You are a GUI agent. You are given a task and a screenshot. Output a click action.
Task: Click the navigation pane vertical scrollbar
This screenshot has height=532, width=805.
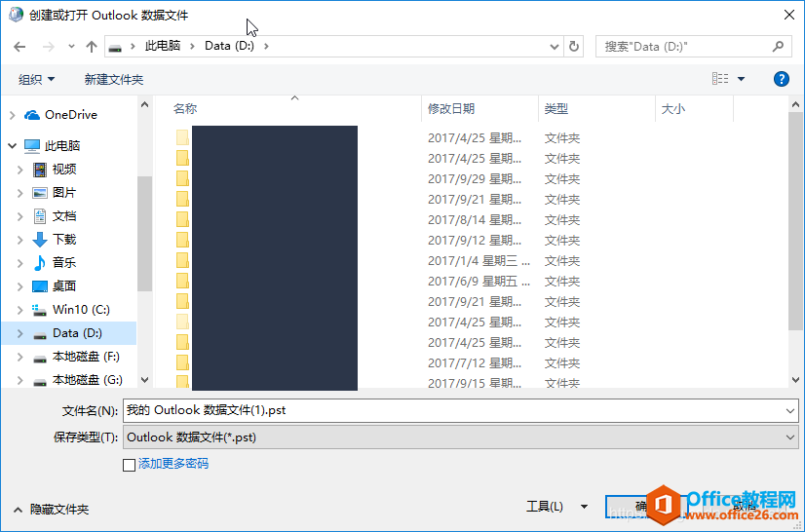click(144, 234)
